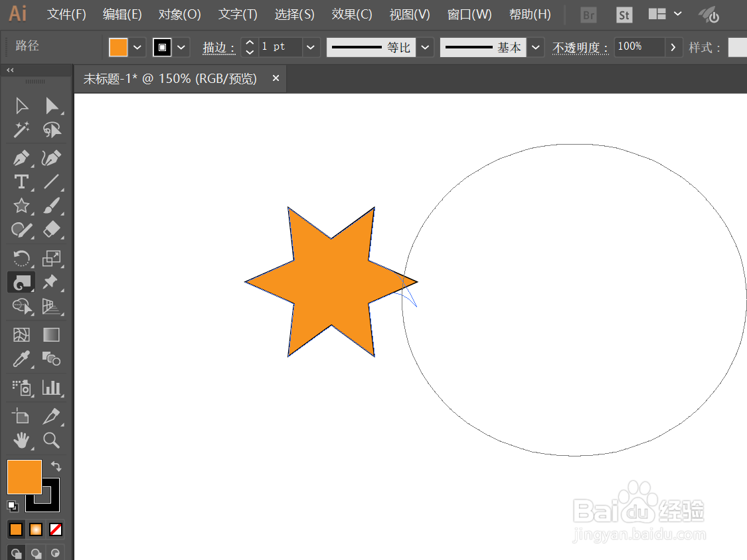
Task: Open the 文字(T) menu
Action: 238,15
